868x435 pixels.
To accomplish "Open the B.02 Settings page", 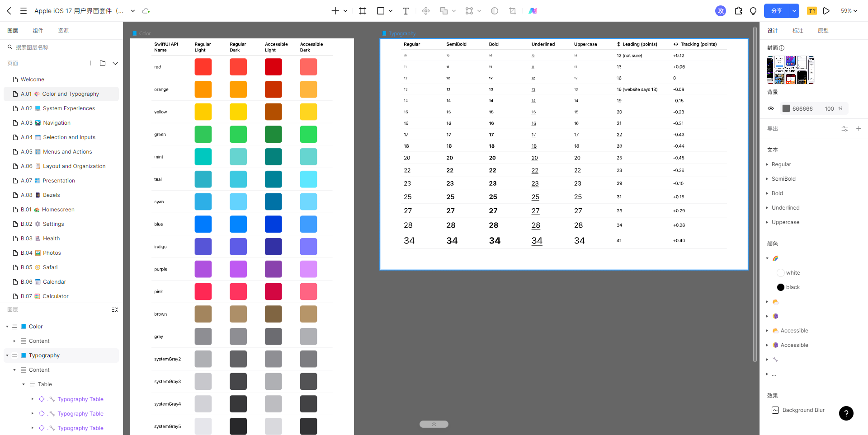I will 61,224.
